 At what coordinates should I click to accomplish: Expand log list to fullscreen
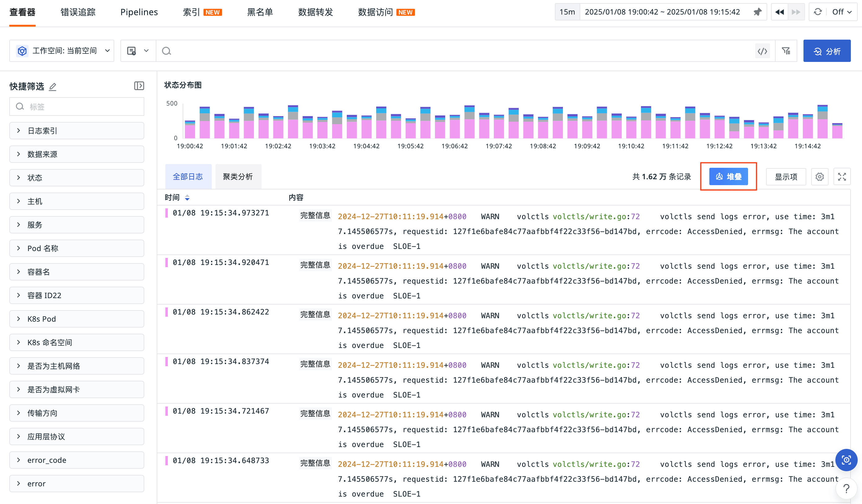[842, 177]
